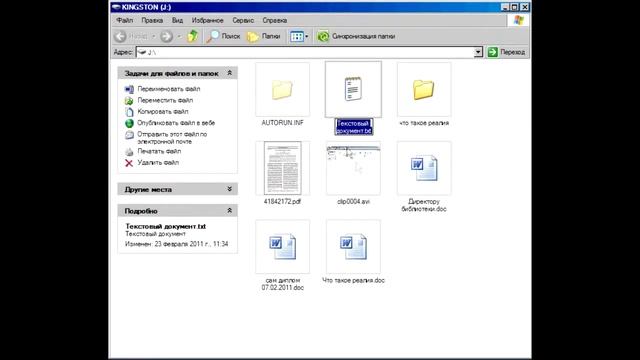Click the Windows flag logo icon

pos(518,20)
